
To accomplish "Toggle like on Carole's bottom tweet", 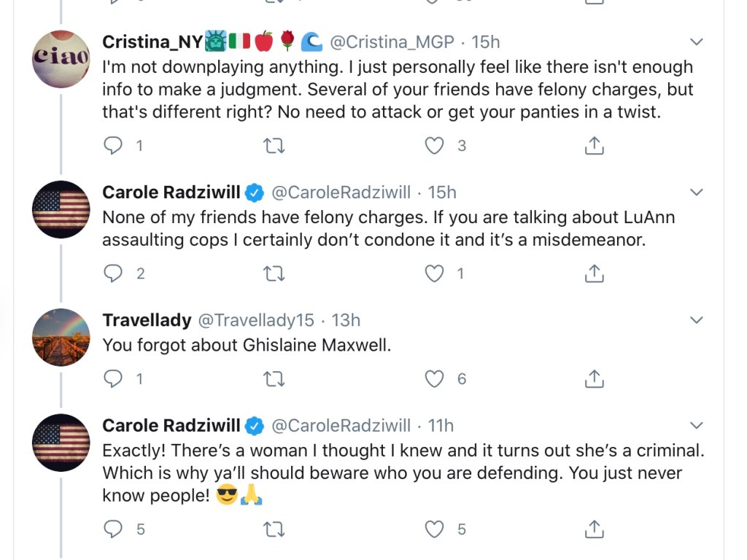I will (x=434, y=529).
